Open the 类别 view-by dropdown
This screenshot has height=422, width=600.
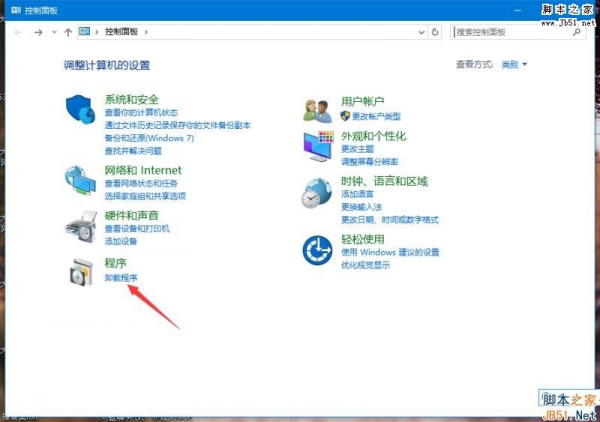(x=514, y=65)
